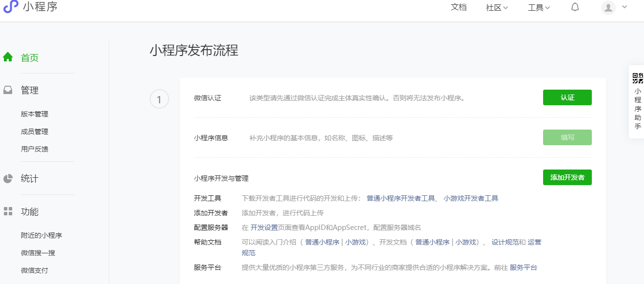Viewport: 644px width, 284px height.
Task: Click the 统计 pie chart icon
Action: coord(8,178)
